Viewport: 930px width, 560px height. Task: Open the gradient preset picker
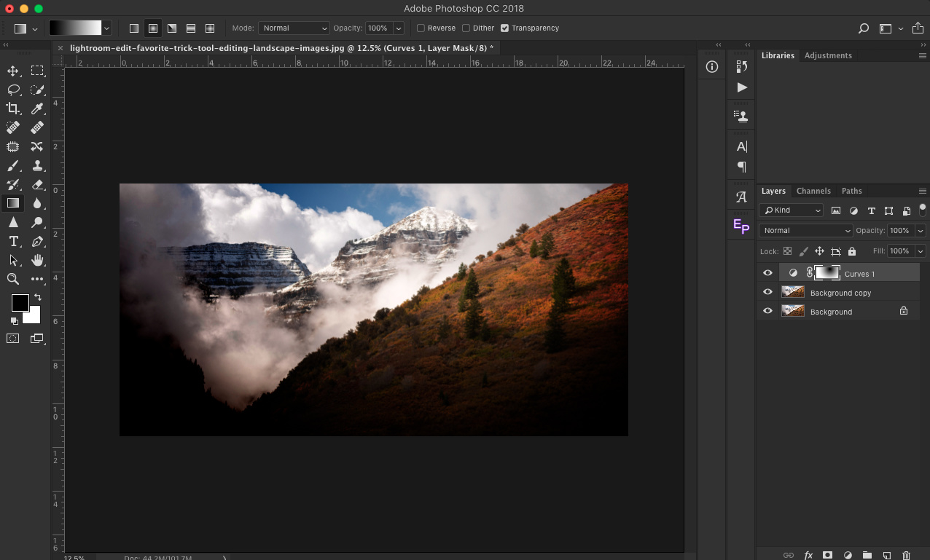(x=106, y=28)
